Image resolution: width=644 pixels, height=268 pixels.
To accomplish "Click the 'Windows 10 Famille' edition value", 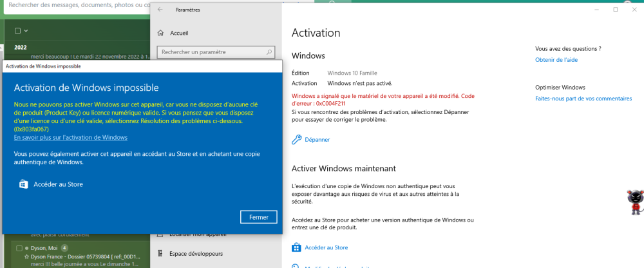I will click(352, 73).
